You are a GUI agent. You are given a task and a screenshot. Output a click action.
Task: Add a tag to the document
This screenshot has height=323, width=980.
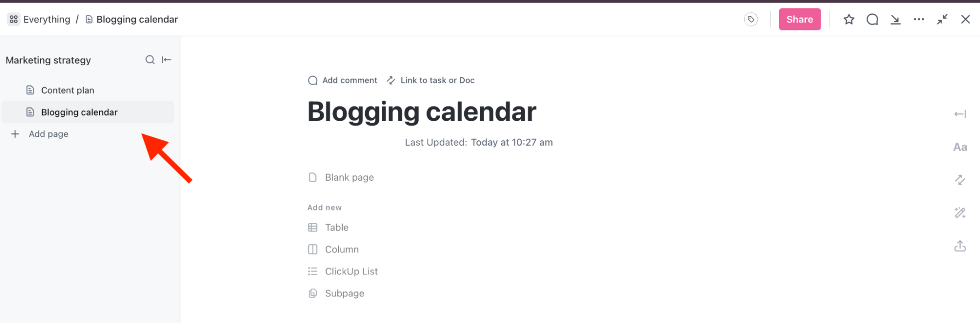750,19
